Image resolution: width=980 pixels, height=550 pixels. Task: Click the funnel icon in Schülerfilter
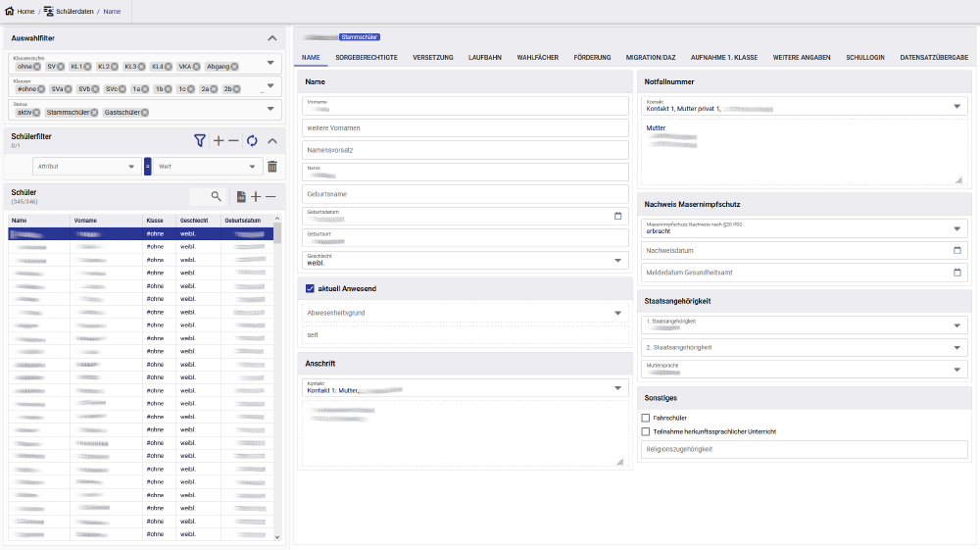pos(200,141)
